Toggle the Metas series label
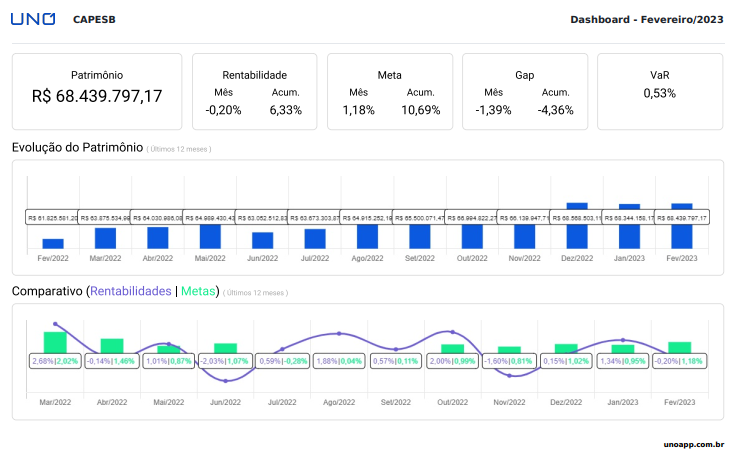The image size is (733, 455). pyautogui.click(x=199, y=292)
